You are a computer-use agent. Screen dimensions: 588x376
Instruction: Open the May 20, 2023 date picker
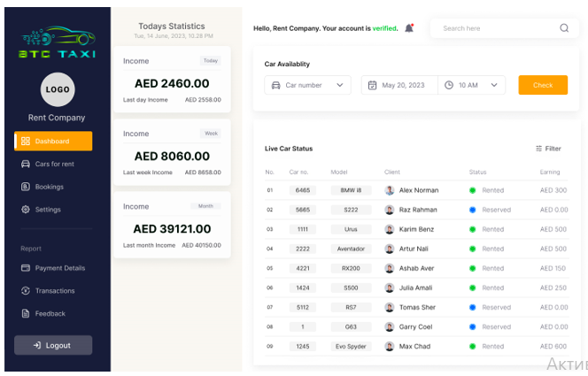(401, 85)
